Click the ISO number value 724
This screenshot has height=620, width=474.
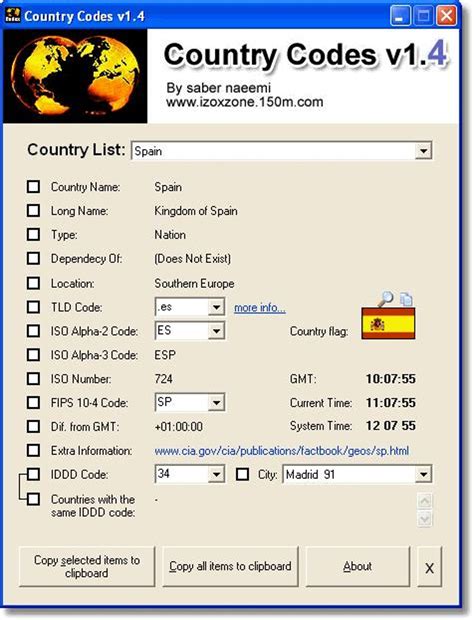tap(163, 379)
